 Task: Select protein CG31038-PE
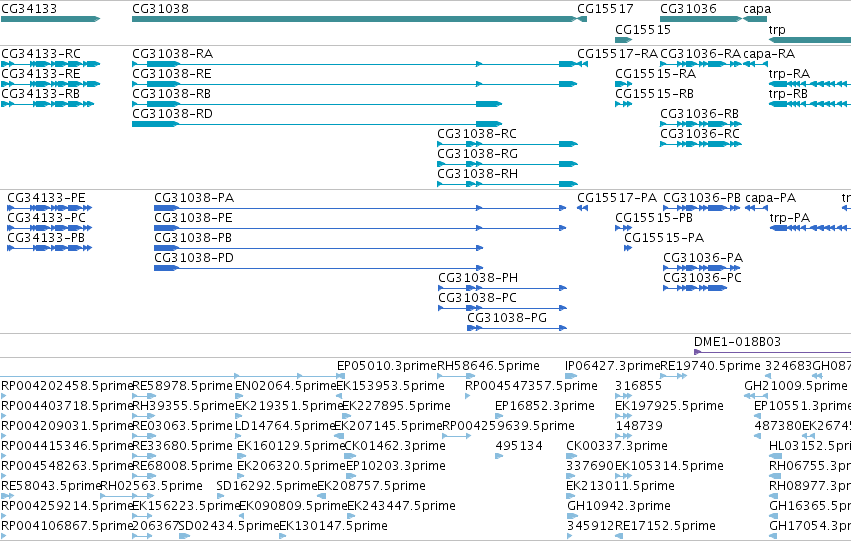coord(193,218)
